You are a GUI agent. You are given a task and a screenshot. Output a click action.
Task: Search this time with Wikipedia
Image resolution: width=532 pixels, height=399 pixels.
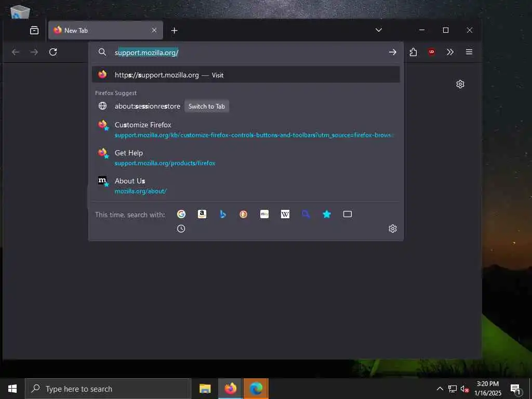click(x=285, y=214)
